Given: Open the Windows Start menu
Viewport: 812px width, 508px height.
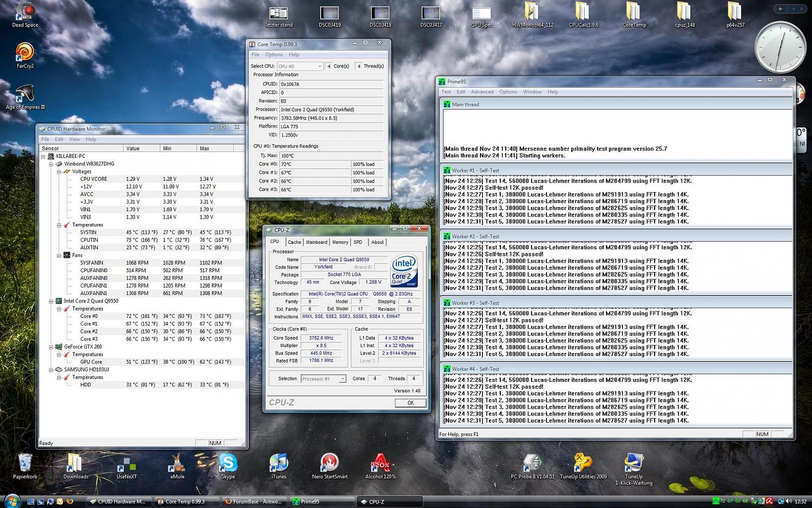Looking at the screenshot, I should point(11,501).
